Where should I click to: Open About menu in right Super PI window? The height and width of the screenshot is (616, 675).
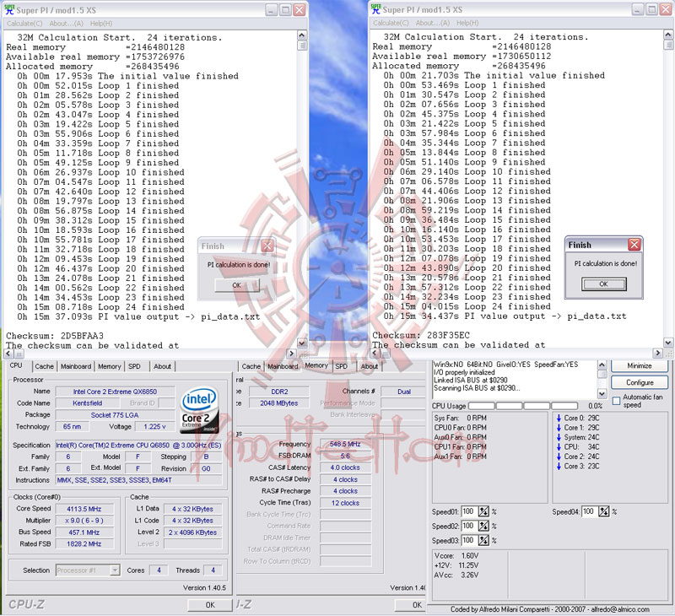(x=433, y=23)
